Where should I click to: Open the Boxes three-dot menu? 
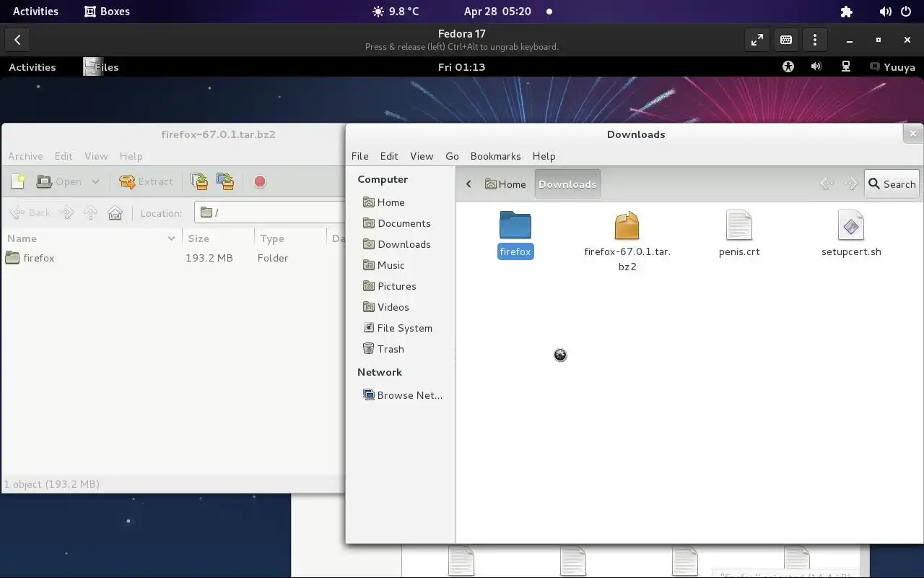tap(815, 40)
